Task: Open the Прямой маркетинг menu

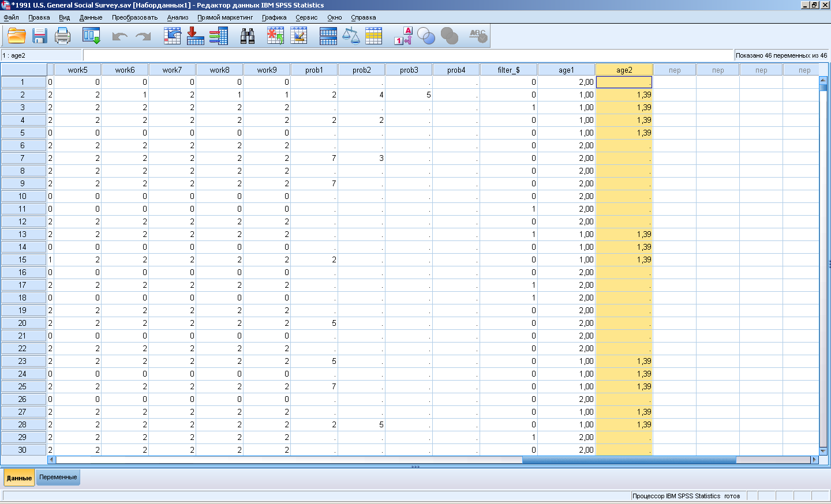Action: tap(225, 17)
